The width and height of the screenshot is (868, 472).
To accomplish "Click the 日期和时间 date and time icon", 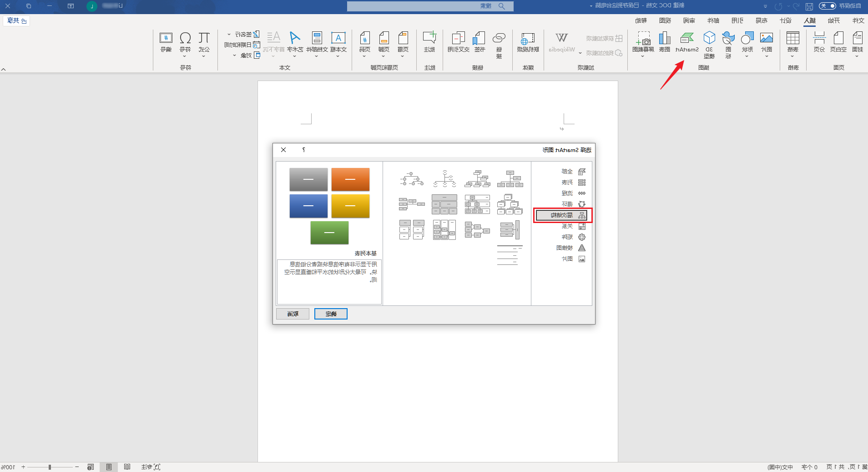I will pyautogui.click(x=242, y=45).
